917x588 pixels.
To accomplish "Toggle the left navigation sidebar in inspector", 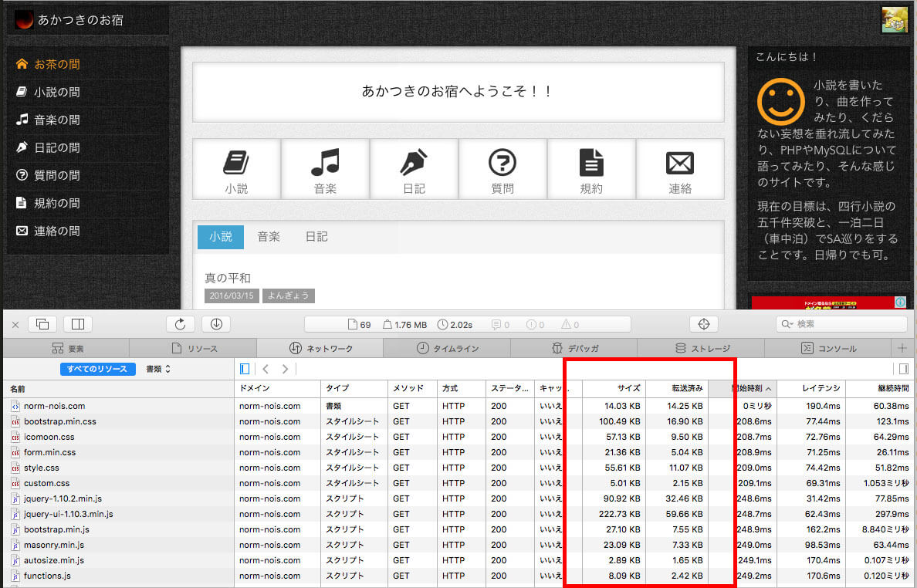I will [245, 369].
